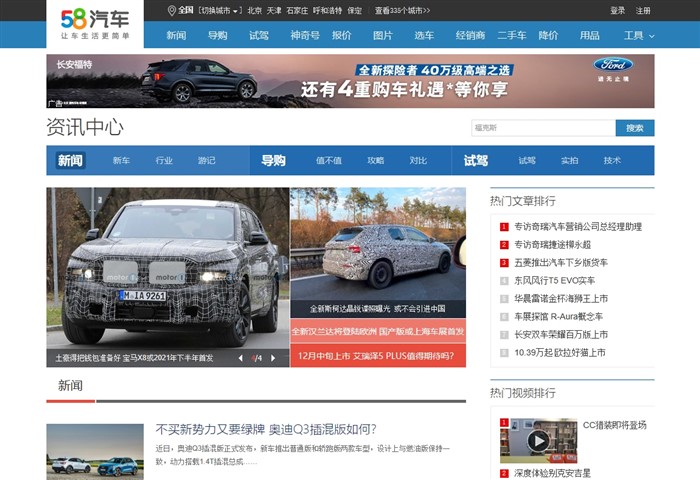The height and width of the screenshot is (480, 700).
Task: Click the Ford Explorer banner advertisement
Action: pyautogui.click(x=350, y=81)
